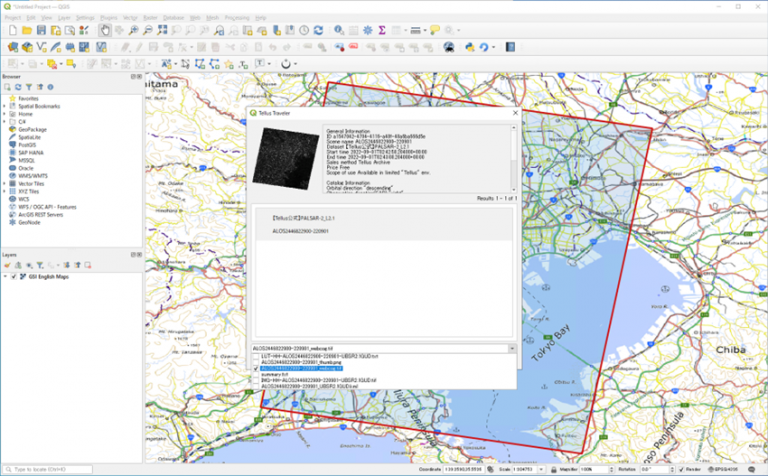This screenshot has height=476, width=768.
Task: Select PostGIS in the Browser tree
Action: tap(27, 145)
